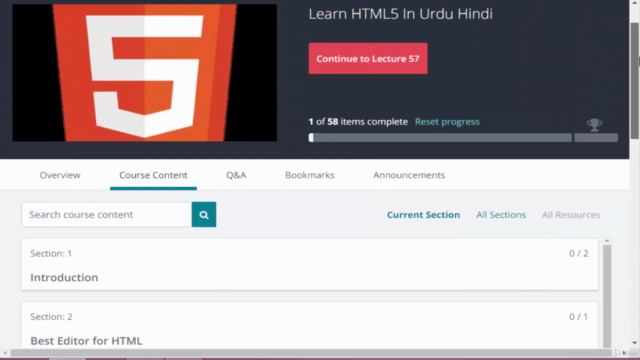
Task: Click the HTML5 course thumbnail image
Action: 144,73
